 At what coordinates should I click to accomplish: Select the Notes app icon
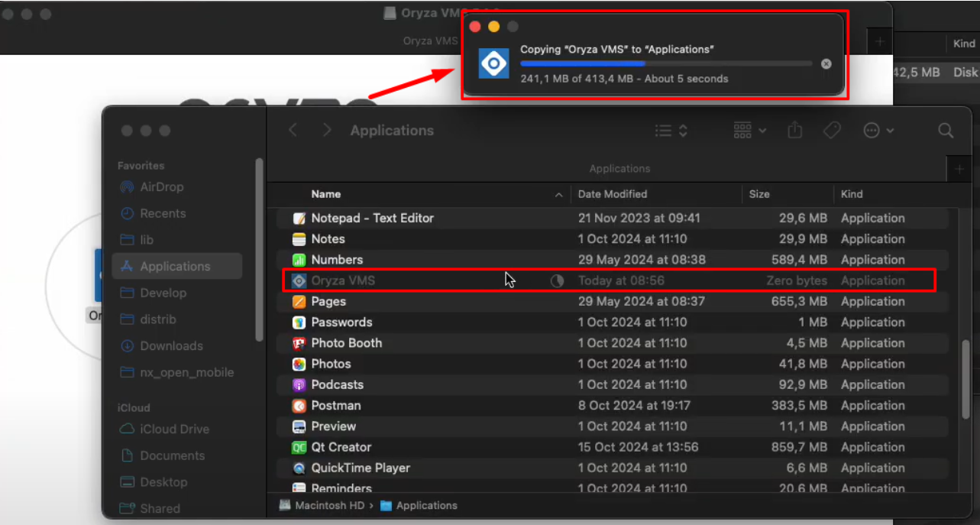(299, 239)
